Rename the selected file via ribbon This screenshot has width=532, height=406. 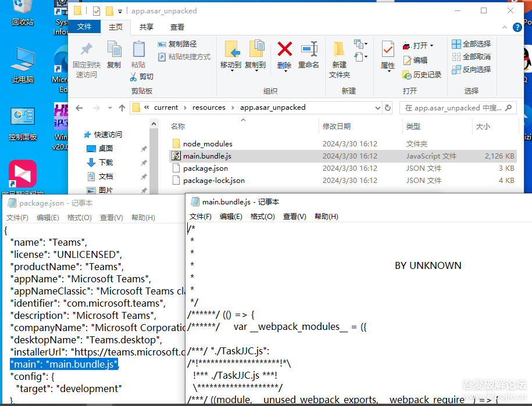pyautogui.click(x=308, y=55)
